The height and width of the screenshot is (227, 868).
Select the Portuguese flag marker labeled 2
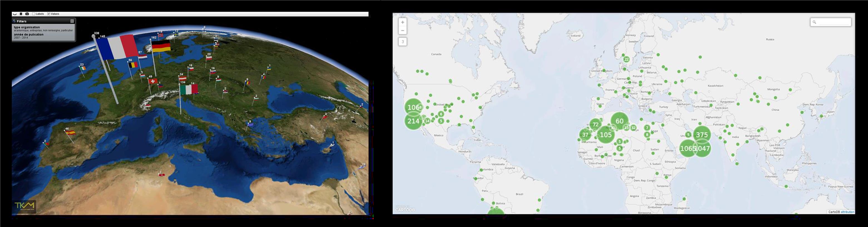click(46, 144)
